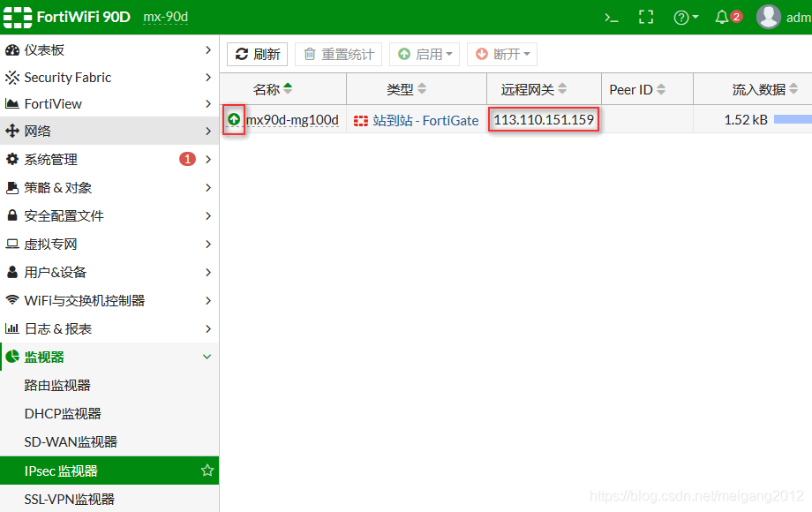Toggle fullscreen mode icon
The image size is (812, 512).
(x=646, y=17)
